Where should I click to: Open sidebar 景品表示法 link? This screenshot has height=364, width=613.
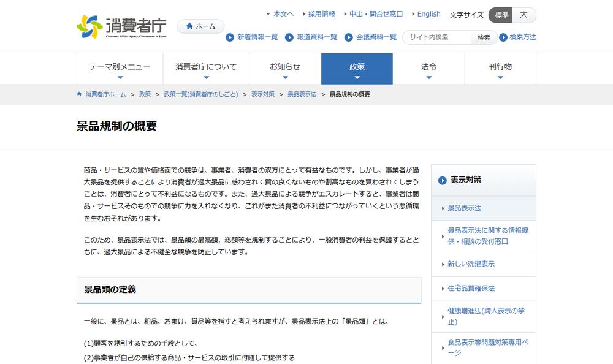[464, 208]
